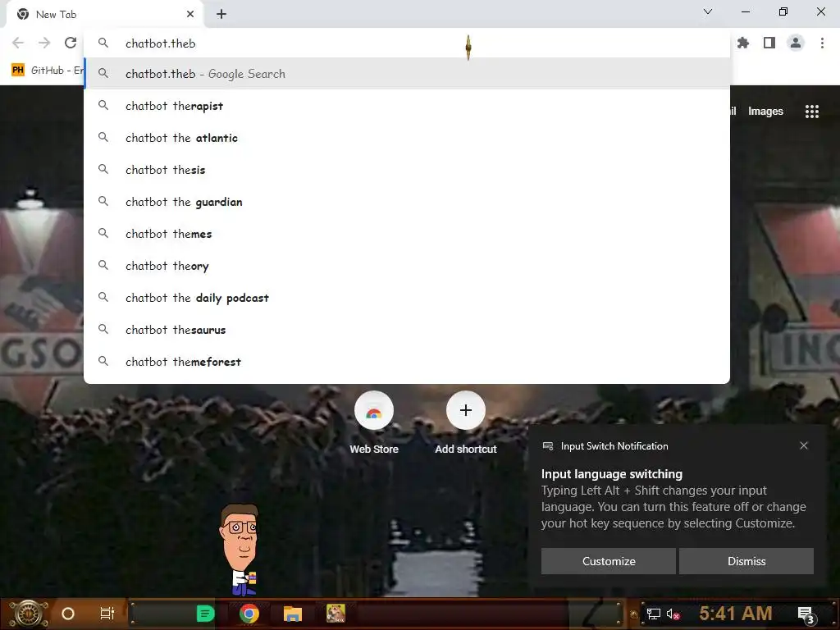Open the Web Store shortcut
The height and width of the screenshot is (630, 840).
(374, 423)
